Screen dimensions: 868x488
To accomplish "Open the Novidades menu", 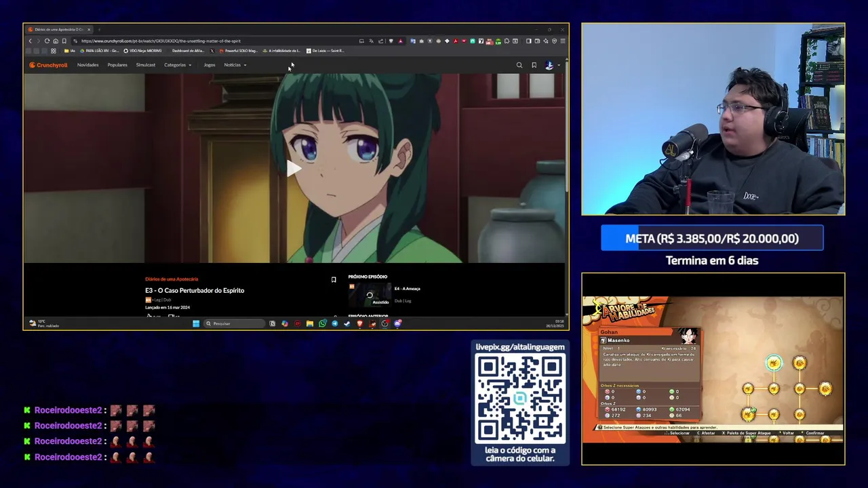I will [87, 65].
